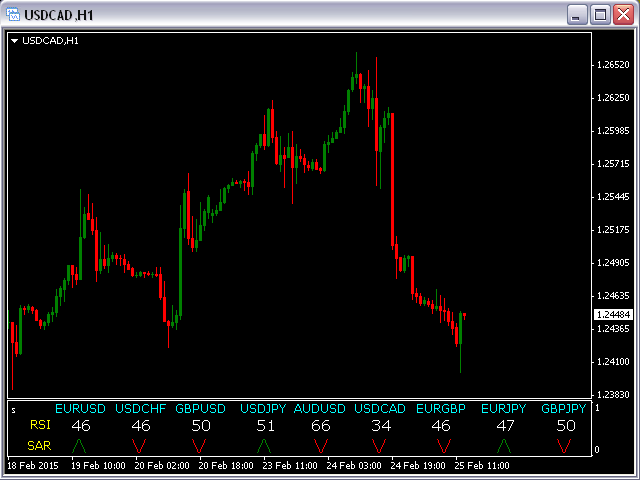Select the AUDUSD symbol label

point(320,409)
